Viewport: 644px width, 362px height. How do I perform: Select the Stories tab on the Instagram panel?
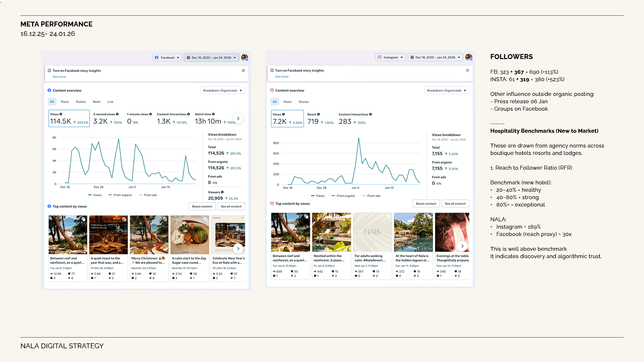tap(303, 102)
